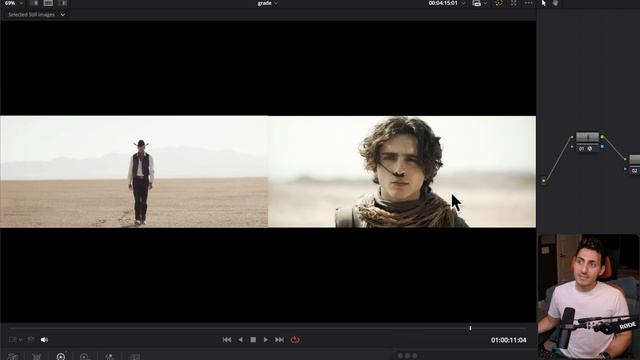Viewport: 640px width, 360px height.
Task: Click the viewer scrub bar track
Action: (268, 328)
